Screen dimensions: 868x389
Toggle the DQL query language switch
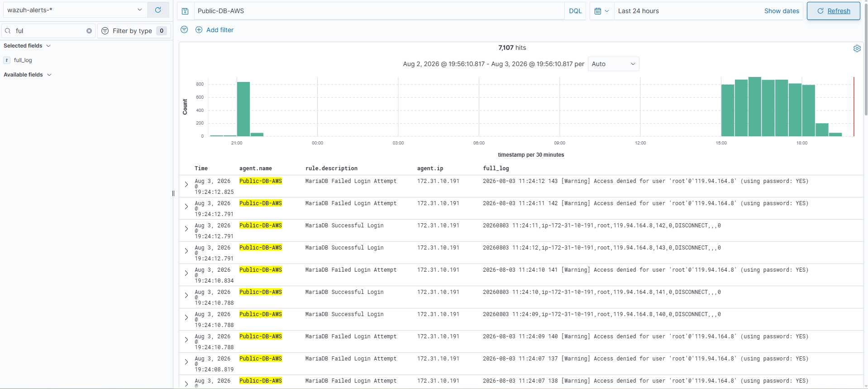tap(575, 11)
